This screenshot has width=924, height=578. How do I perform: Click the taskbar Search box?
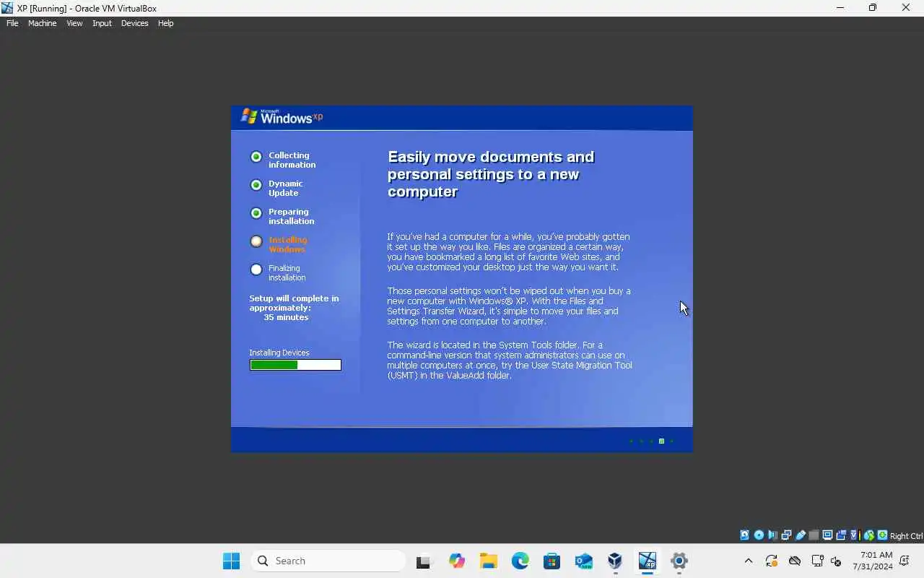tap(328, 561)
